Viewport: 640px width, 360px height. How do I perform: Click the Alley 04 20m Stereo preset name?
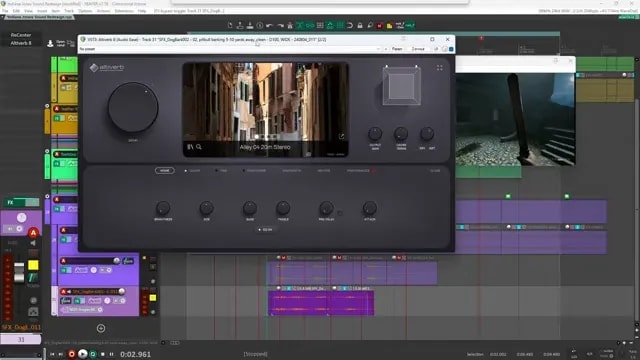[x=265, y=147]
